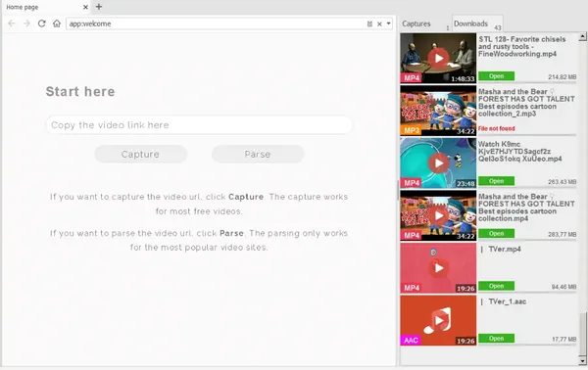Clear the address bar with the X icon
588x370 pixels.
click(x=379, y=23)
